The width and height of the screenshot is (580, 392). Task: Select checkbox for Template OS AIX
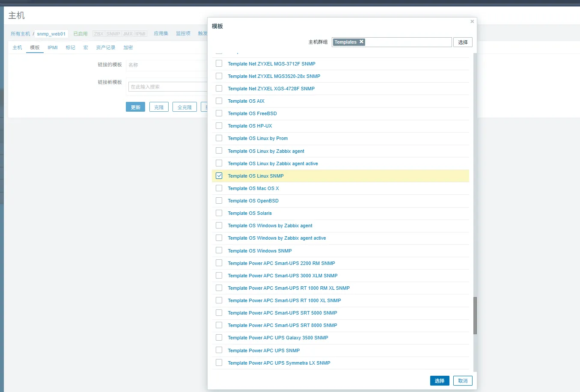coord(219,101)
